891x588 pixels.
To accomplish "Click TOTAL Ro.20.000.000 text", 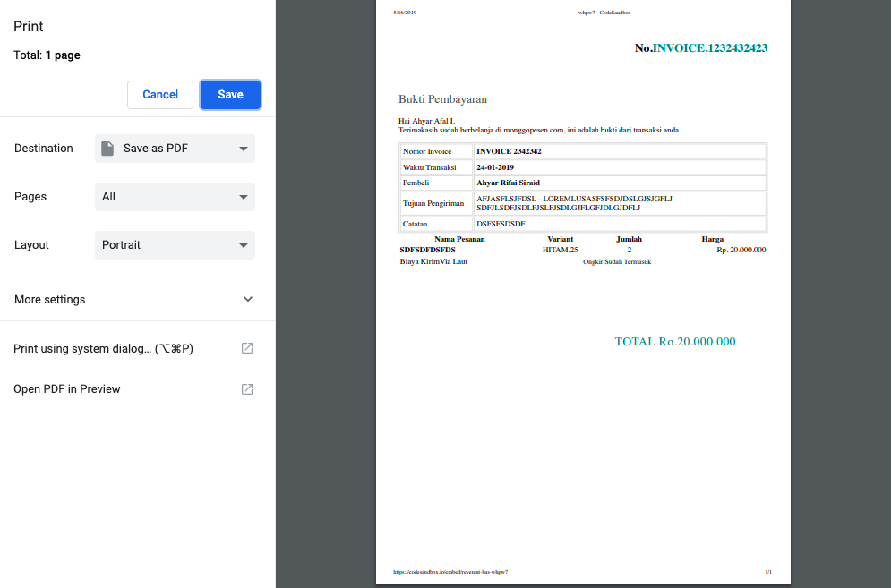I will pyautogui.click(x=675, y=342).
